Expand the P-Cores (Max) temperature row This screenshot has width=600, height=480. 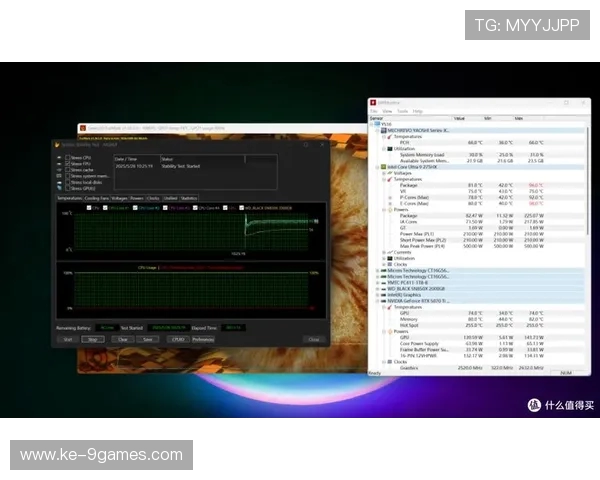pyautogui.click(x=391, y=197)
